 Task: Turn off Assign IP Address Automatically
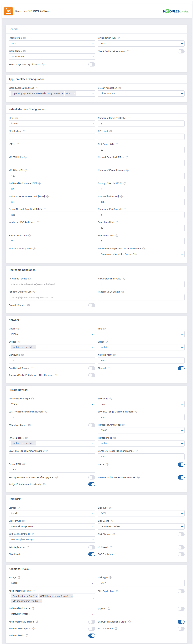pyautogui.click(x=92, y=484)
